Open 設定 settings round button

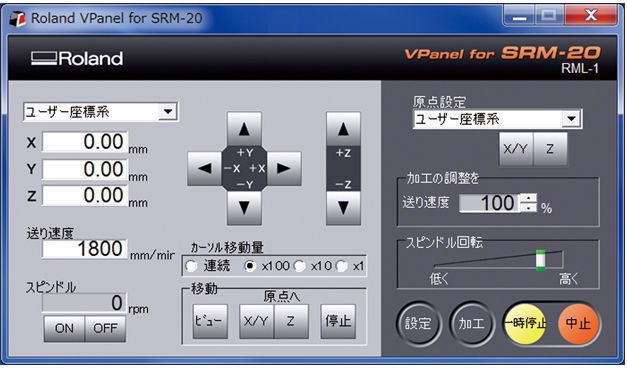tap(418, 323)
